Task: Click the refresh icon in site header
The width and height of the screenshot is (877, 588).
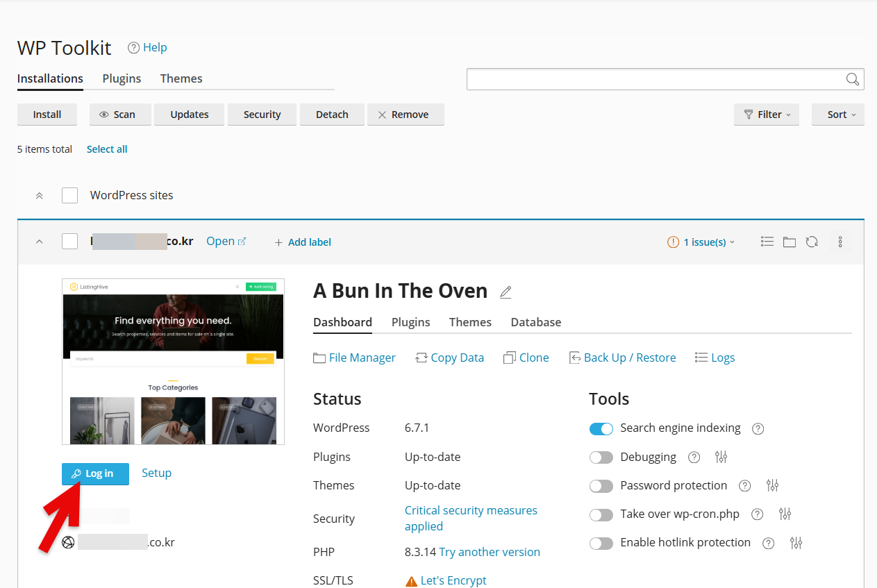Action: point(812,242)
